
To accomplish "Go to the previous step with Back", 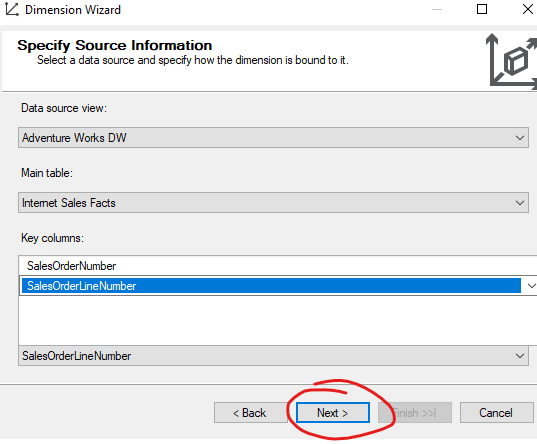I will (250, 413).
